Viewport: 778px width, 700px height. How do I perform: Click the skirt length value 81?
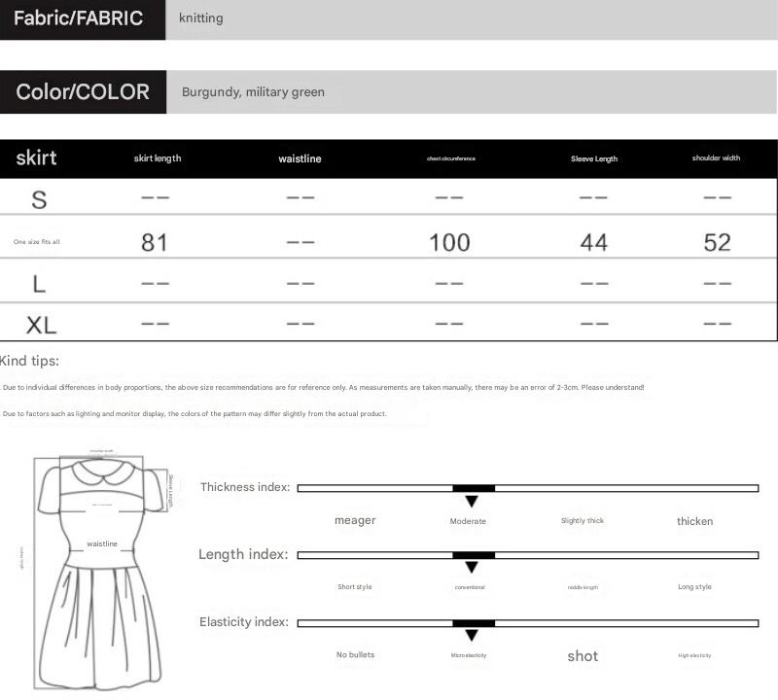pos(155,242)
